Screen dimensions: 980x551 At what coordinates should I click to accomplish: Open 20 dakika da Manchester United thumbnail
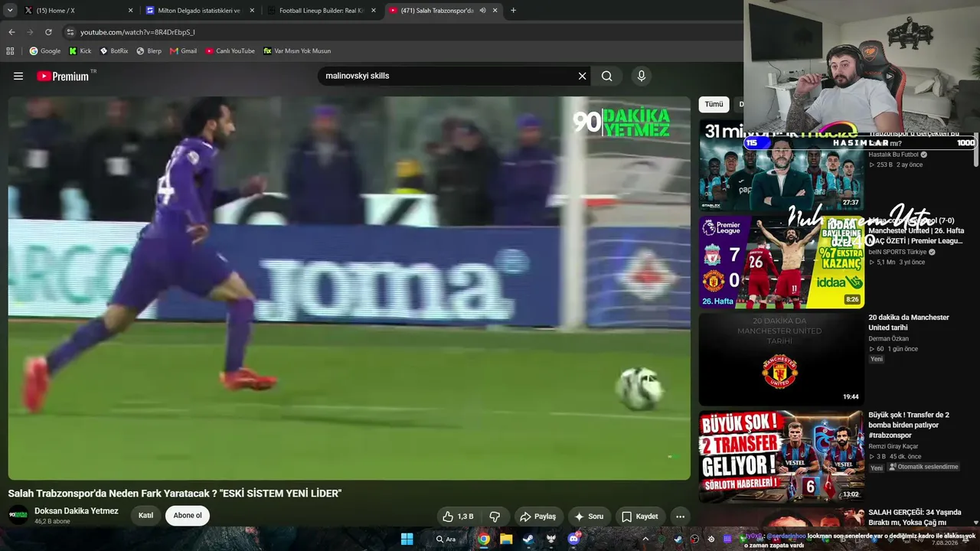781,359
